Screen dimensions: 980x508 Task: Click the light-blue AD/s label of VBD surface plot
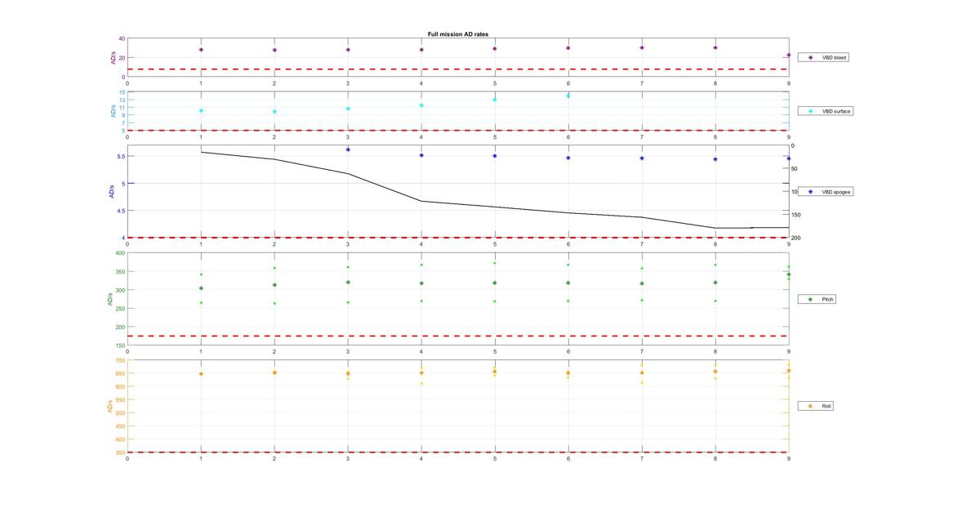114,111
